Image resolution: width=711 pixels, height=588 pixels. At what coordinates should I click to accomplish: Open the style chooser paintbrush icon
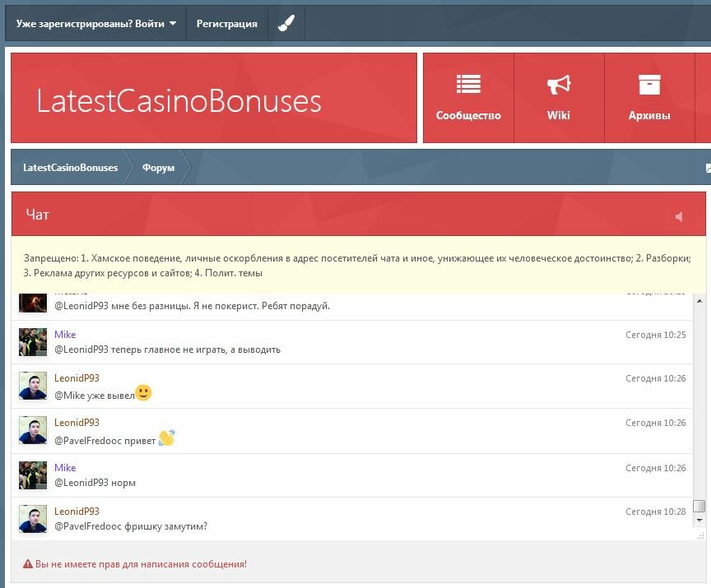[286, 24]
